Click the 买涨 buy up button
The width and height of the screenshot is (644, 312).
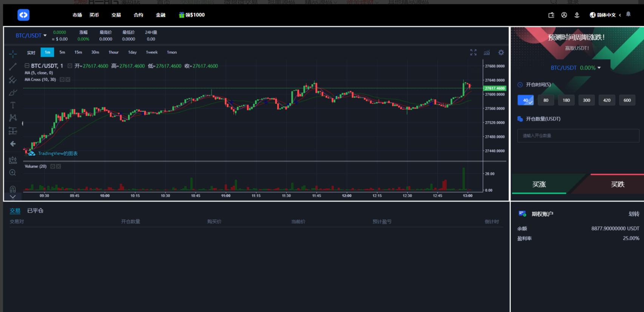539,184
